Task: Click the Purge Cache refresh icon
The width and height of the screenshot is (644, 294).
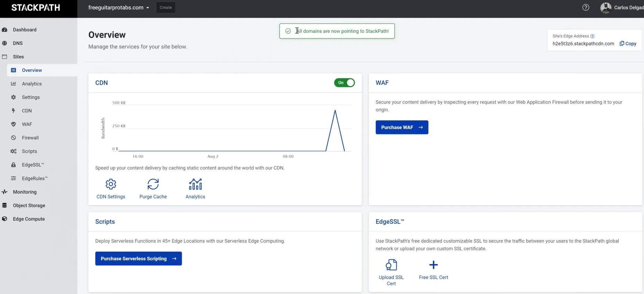Action: coord(153,184)
